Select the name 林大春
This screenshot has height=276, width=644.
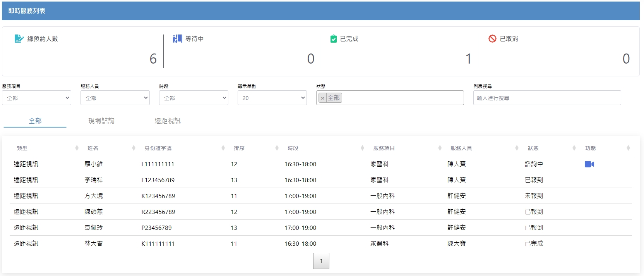click(94, 244)
